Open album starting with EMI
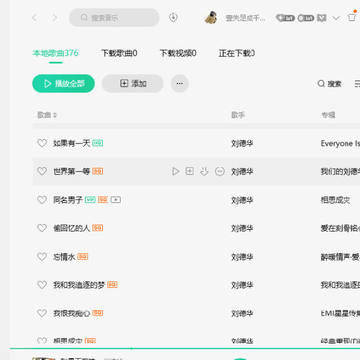The image size is (360, 360). pyautogui.click(x=340, y=313)
